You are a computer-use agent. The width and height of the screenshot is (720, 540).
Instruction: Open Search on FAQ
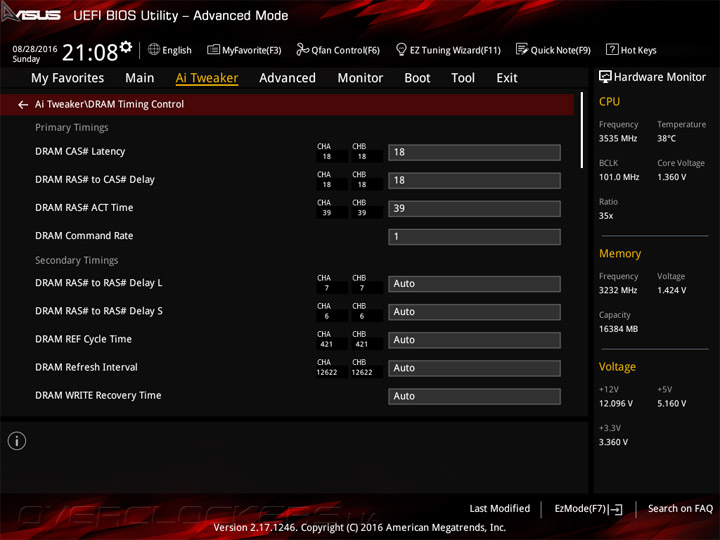tap(680, 508)
